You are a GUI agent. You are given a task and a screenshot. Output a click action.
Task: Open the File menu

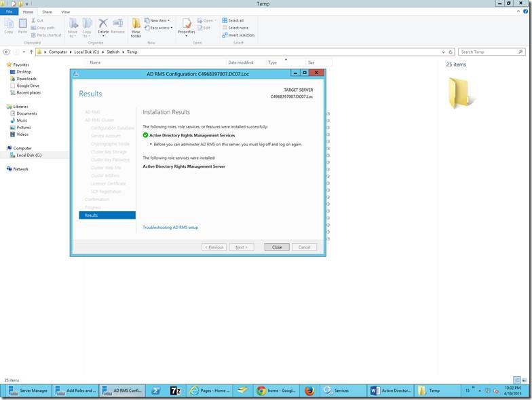(x=9, y=12)
